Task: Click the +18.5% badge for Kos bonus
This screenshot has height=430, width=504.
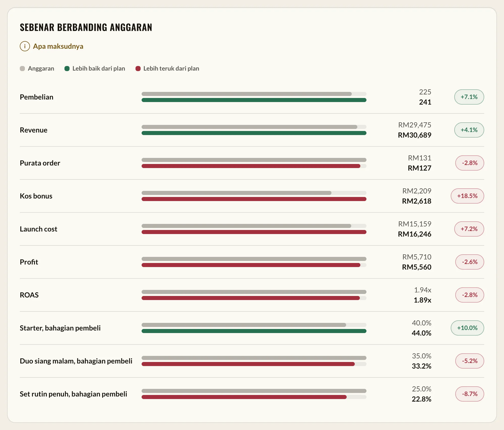Action: (467, 196)
